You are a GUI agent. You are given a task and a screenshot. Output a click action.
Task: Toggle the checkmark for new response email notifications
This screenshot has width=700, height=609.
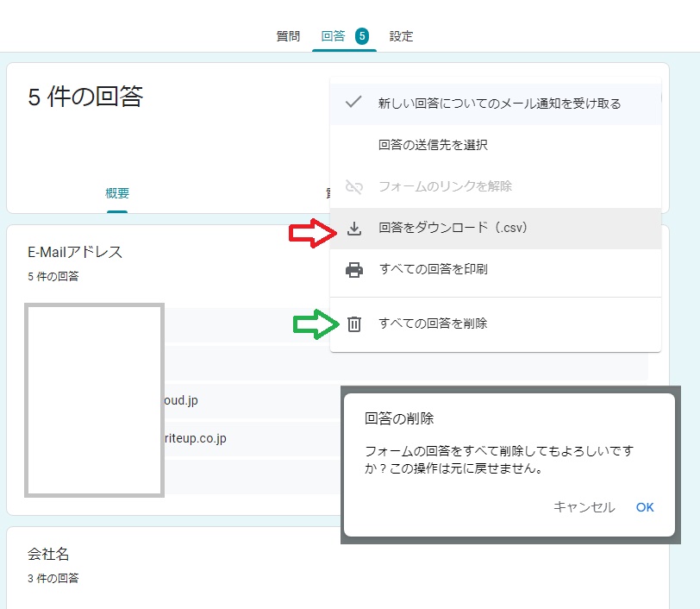353,103
